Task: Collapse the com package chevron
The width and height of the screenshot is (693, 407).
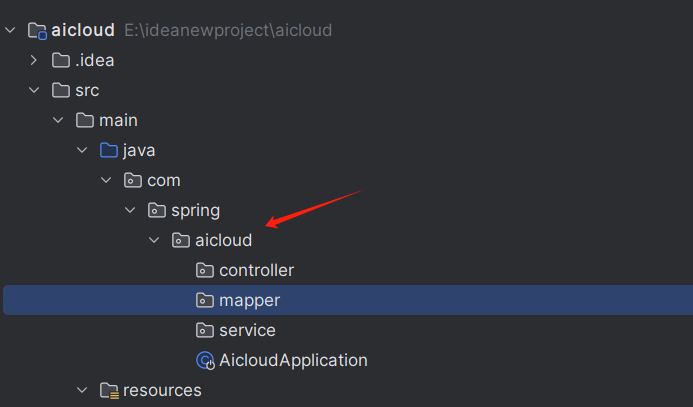Action: [106, 180]
